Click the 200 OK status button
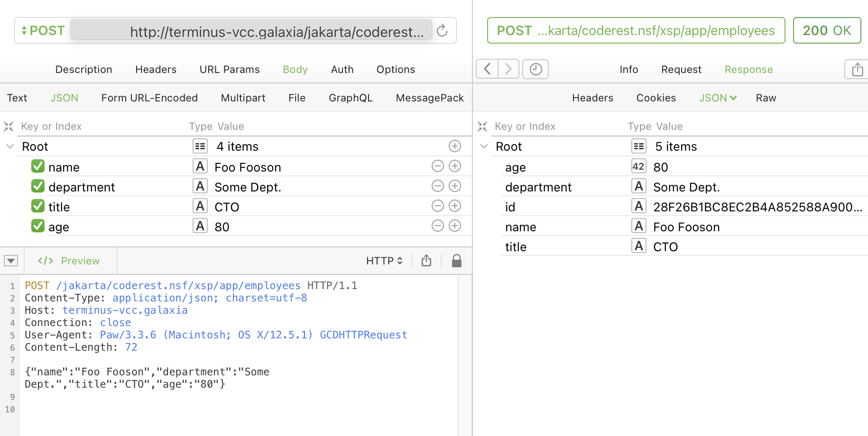 [826, 31]
